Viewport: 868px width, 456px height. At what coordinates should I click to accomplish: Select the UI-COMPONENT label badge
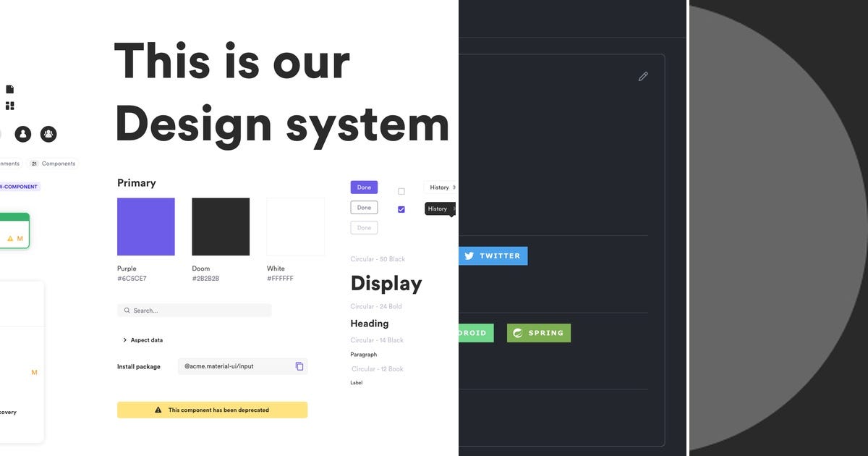point(19,186)
